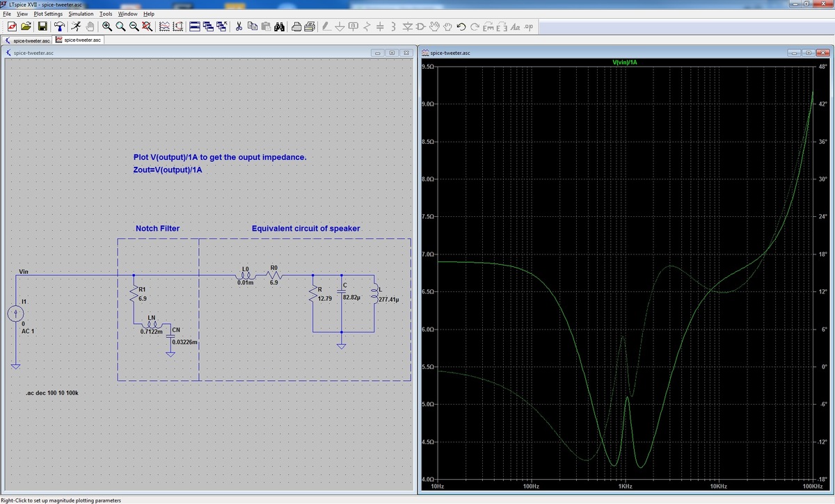835x504 pixels.
Task: Open the Plot Settings menu
Action: (48, 14)
